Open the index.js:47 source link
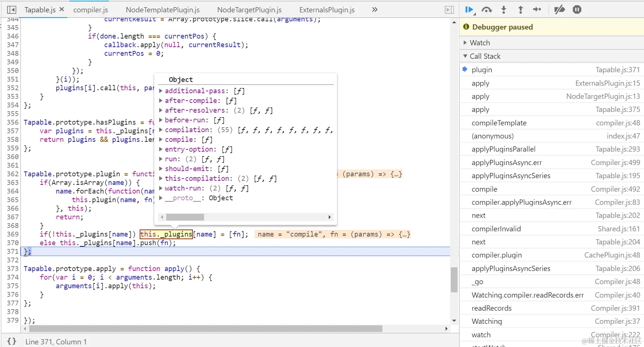Image resolution: width=644 pixels, height=347 pixels. (x=623, y=136)
